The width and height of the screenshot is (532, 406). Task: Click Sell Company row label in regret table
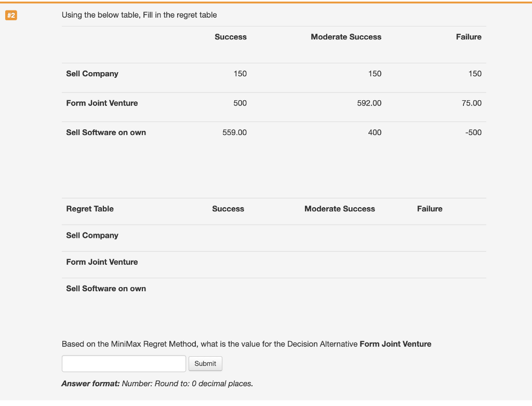92,235
